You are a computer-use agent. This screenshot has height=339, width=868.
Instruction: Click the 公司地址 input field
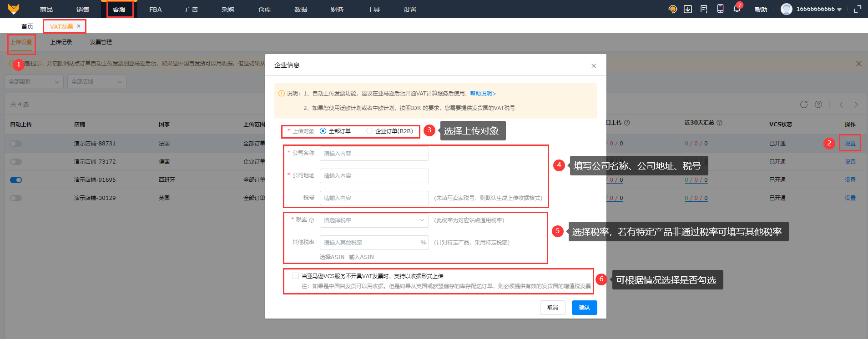click(x=374, y=176)
